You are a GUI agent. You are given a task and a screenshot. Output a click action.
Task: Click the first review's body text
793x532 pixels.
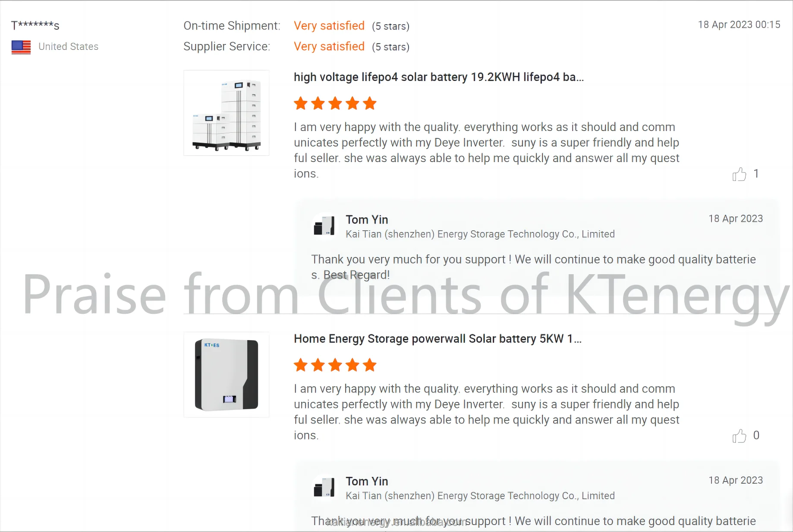tap(487, 150)
